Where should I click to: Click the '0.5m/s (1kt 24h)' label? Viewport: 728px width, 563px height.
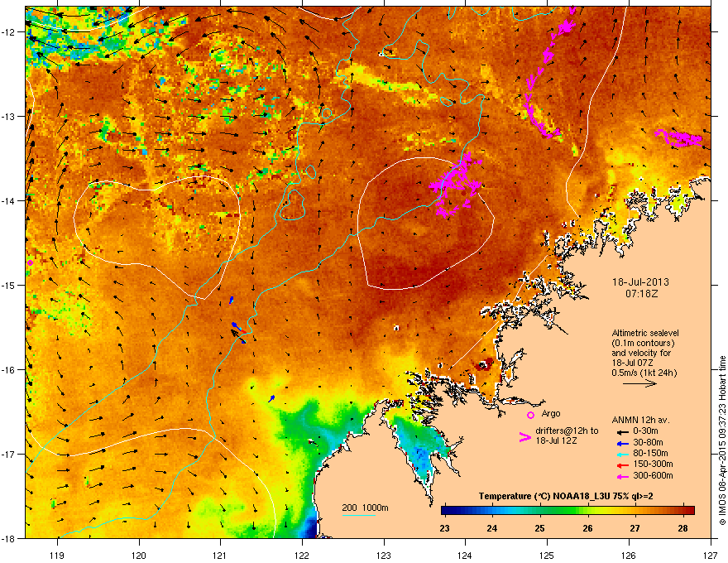coord(644,373)
